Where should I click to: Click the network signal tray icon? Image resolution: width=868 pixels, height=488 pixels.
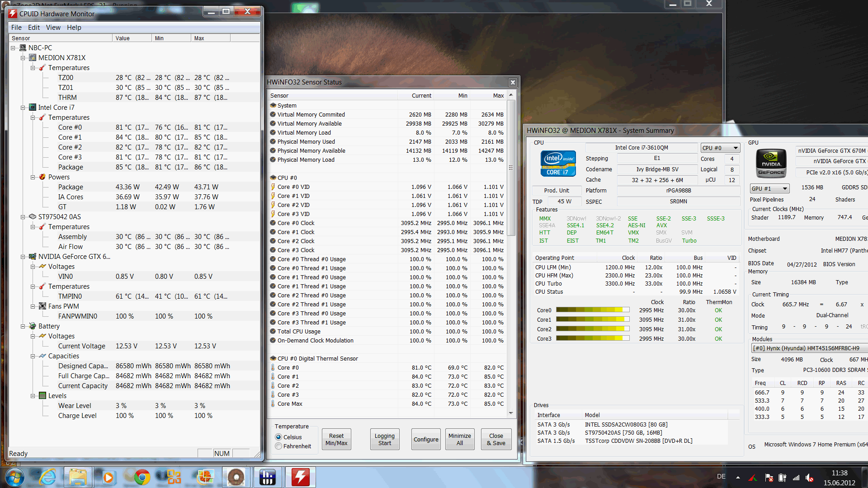point(796,478)
